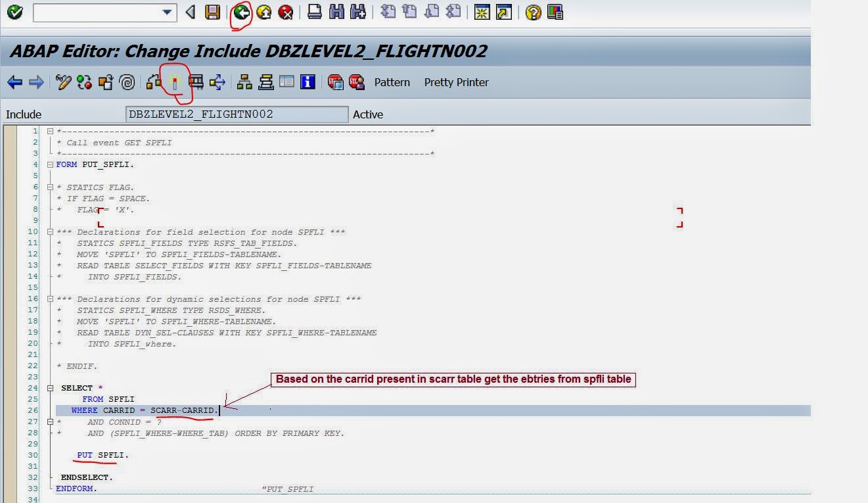
Task: Click the 'ENDFORM.' keyword
Action: pos(77,489)
